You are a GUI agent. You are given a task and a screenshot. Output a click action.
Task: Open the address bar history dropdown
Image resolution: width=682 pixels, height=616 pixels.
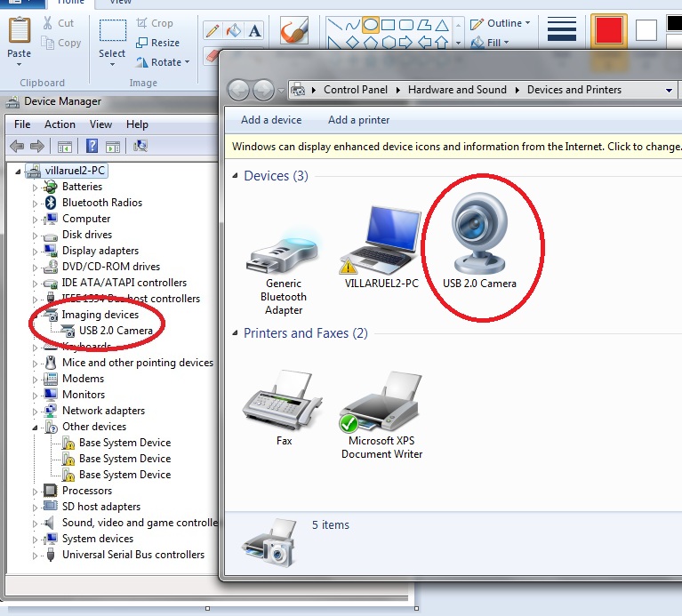(669, 91)
